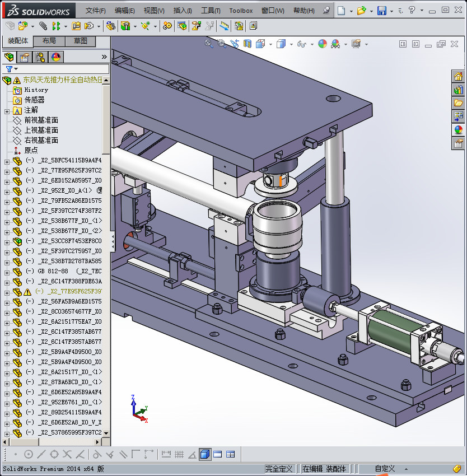Screen dimensions: 467x476
Task: Open the ConfigurationManager tab icon
Action: [40, 57]
